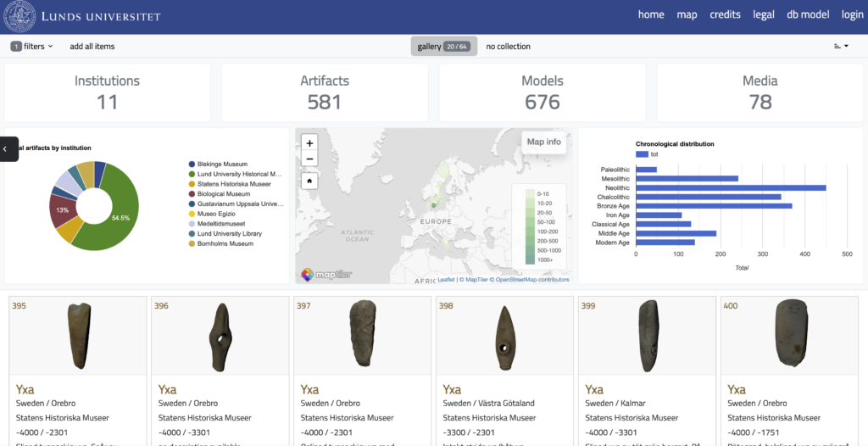Click the Media 78 stat card
The image size is (868, 446).
[x=760, y=92]
